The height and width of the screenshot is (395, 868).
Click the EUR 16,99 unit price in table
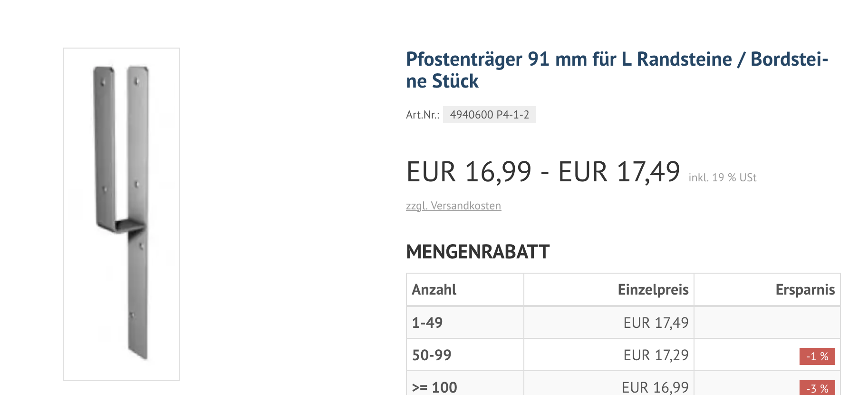coord(655,387)
